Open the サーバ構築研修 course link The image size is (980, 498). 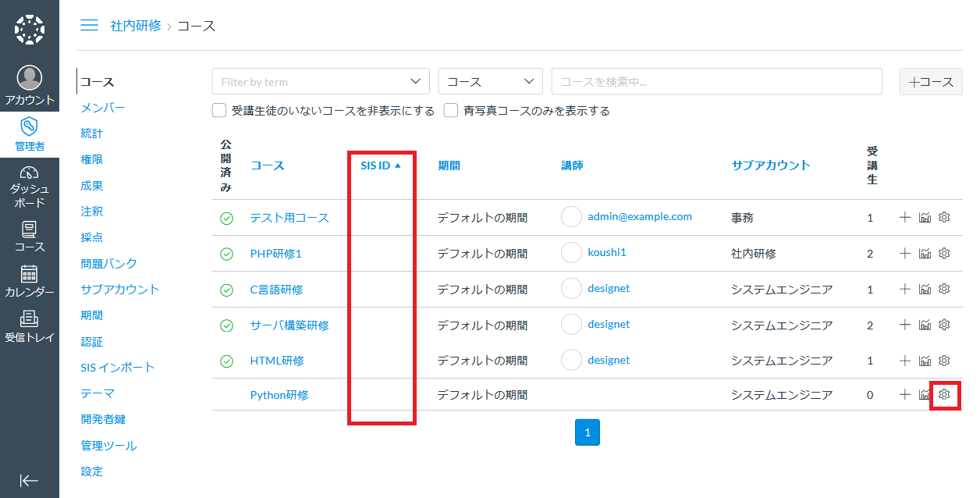[x=289, y=325]
